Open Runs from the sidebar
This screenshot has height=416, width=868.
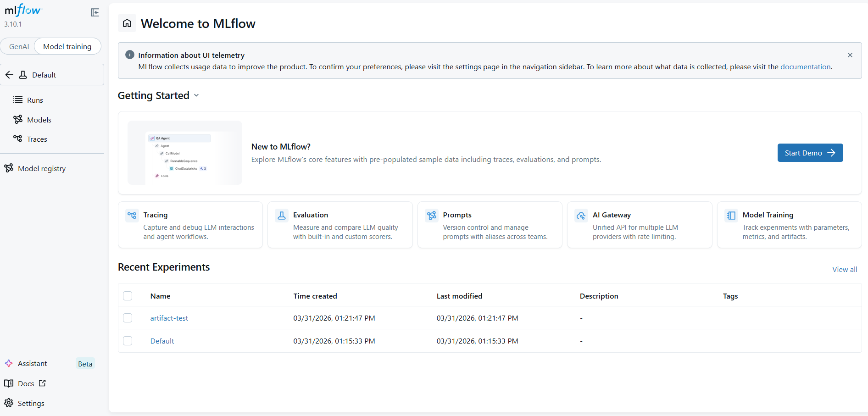coord(35,100)
